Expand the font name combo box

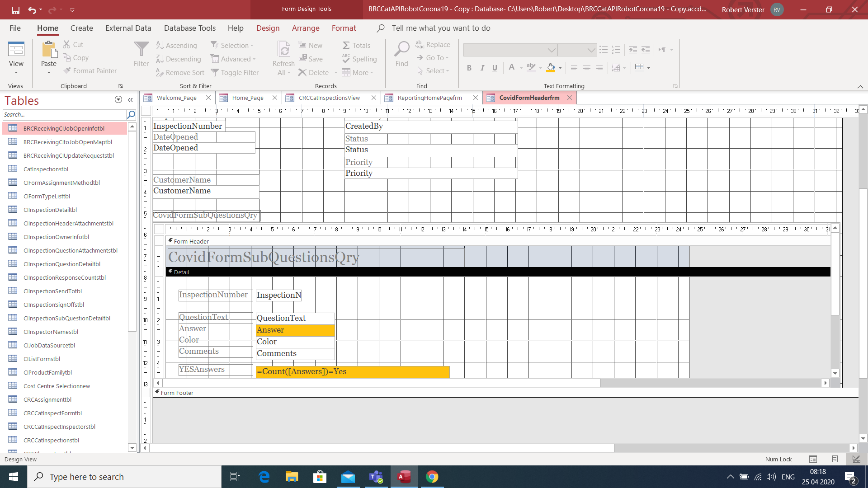(x=551, y=50)
